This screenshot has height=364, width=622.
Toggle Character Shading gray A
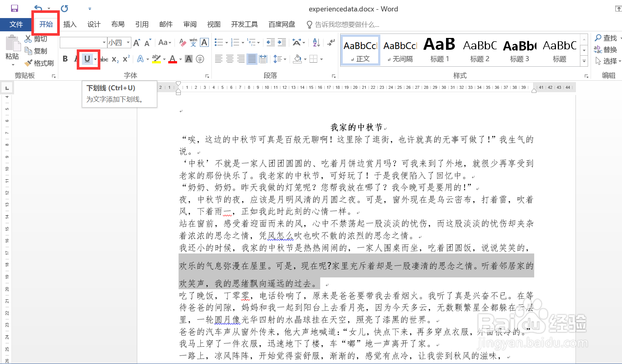[189, 59]
